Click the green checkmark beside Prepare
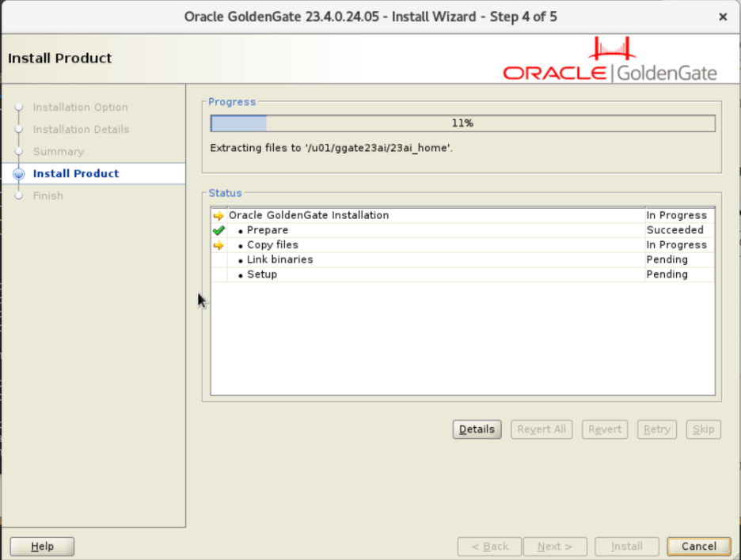Image resolution: width=741 pixels, height=560 pixels. point(218,230)
